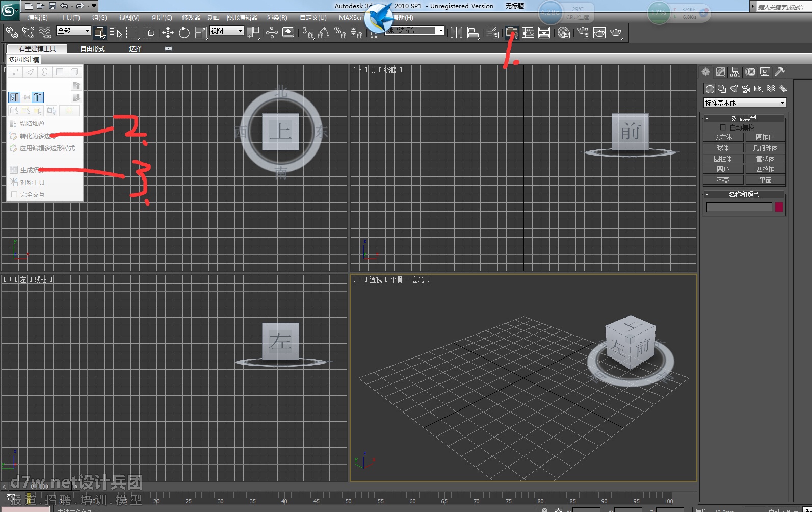The image size is (812, 512).
Task: Toggle the Window/Crossing selection icon
Action: 148,33
